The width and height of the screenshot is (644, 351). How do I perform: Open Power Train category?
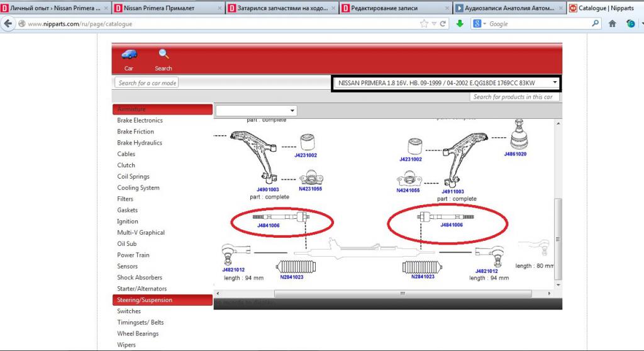click(133, 255)
